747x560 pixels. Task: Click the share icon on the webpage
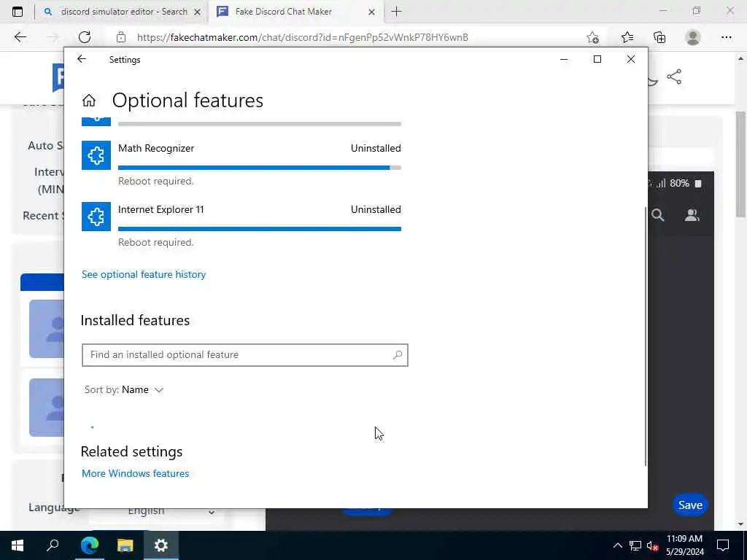(674, 77)
